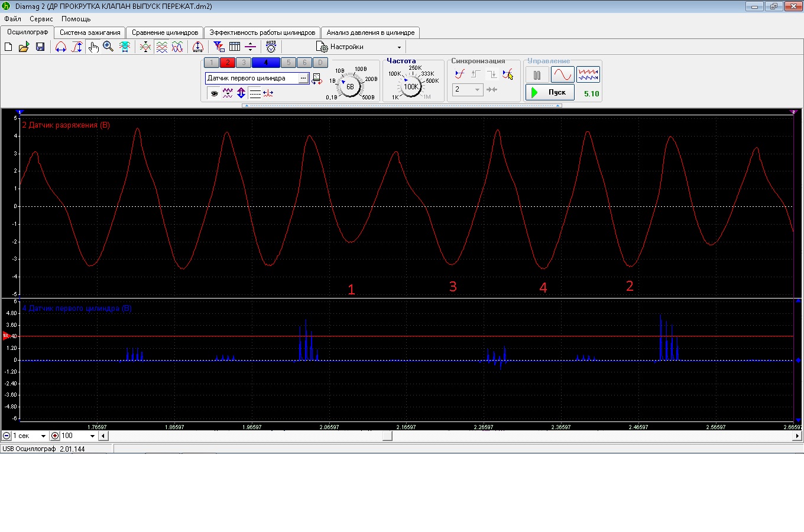This screenshot has width=804, height=532.
Task: Open the Сервис menu
Action: pos(41,19)
